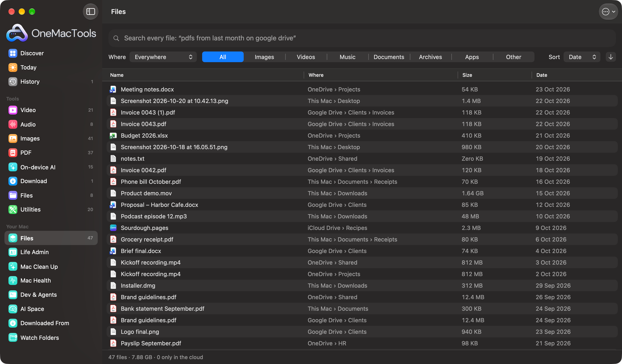Open Mac Health pulse icon
Image resolution: width=622 pixels, height=364 pixels.
click(x=13, y=280)
